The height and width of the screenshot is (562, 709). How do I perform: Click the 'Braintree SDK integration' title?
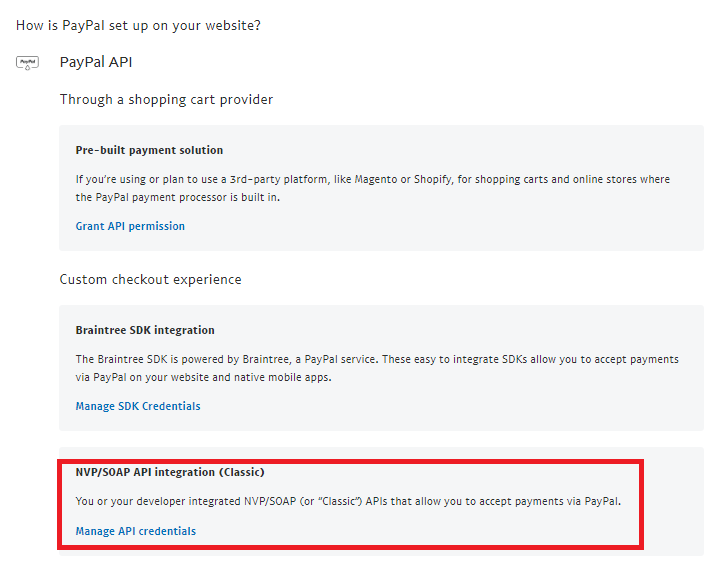pos(145,330)
